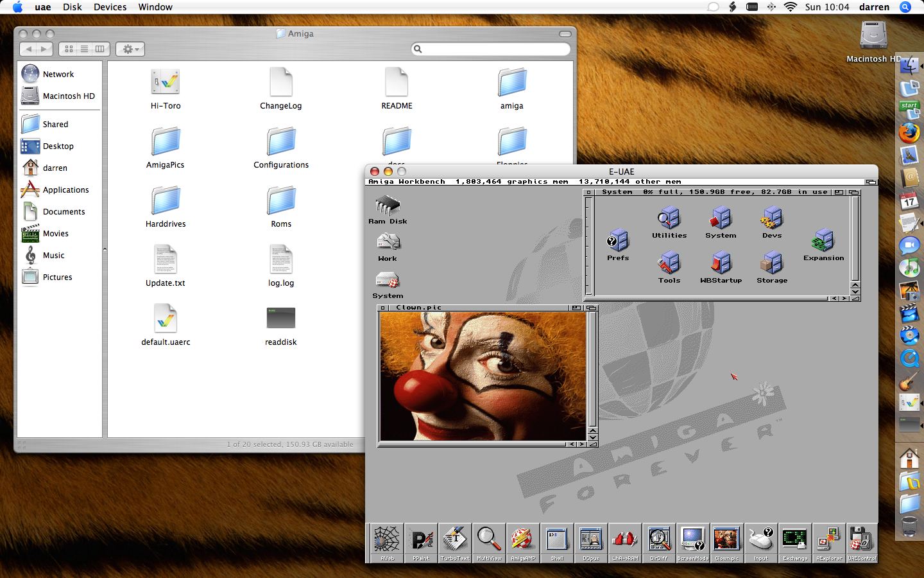Open the Prefs drawer

click(618, 245)
